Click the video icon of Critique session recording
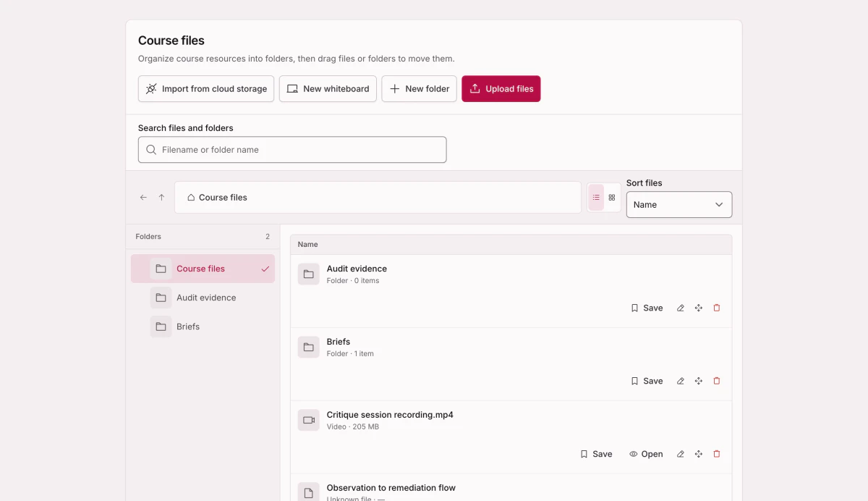Image resolution: width=868 pixels, height=501 pixels. tap(309, 421)
